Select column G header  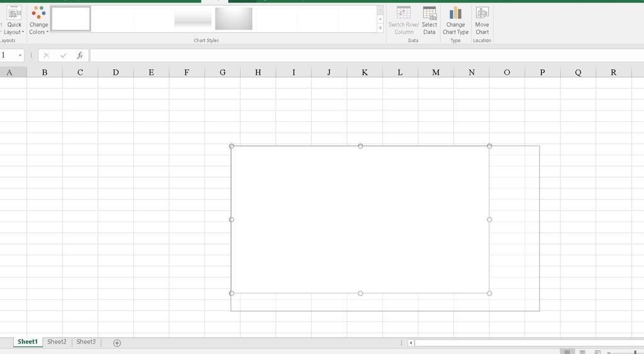tap(222, 72)
